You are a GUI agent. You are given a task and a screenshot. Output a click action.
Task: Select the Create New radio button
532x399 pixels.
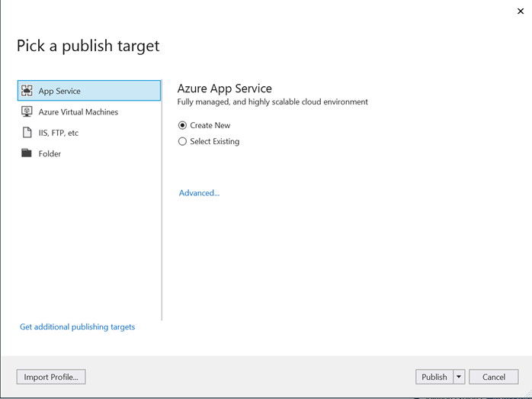point(182,125)
